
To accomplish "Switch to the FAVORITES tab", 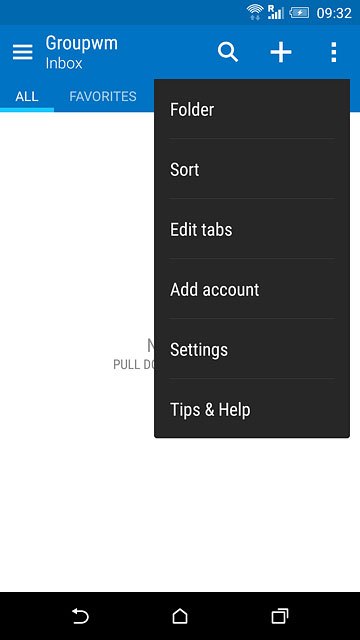I will click(103, 96).
